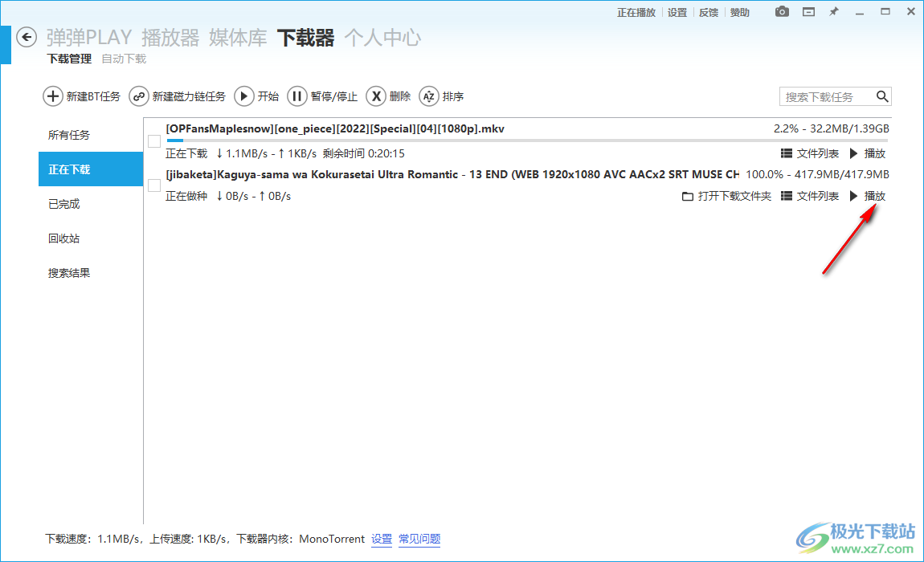Open 搜索结果 in the sidebar

[x=91, y=273]
